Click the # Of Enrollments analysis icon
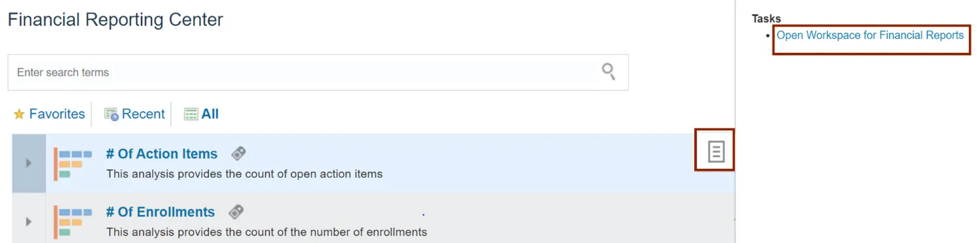This screenshot has height=243, width=980. click(x=73, y=222)
